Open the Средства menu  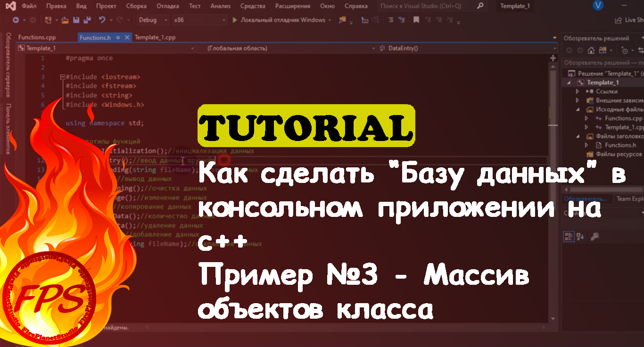[253, 6]
